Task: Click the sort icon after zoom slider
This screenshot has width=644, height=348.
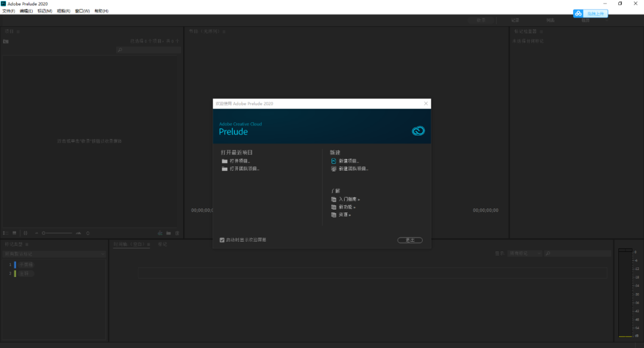Action: click(x=88, y=233)
